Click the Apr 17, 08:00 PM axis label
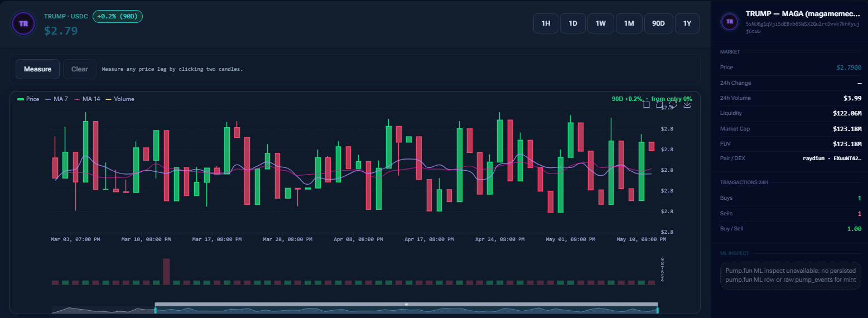 pos(429,239)
